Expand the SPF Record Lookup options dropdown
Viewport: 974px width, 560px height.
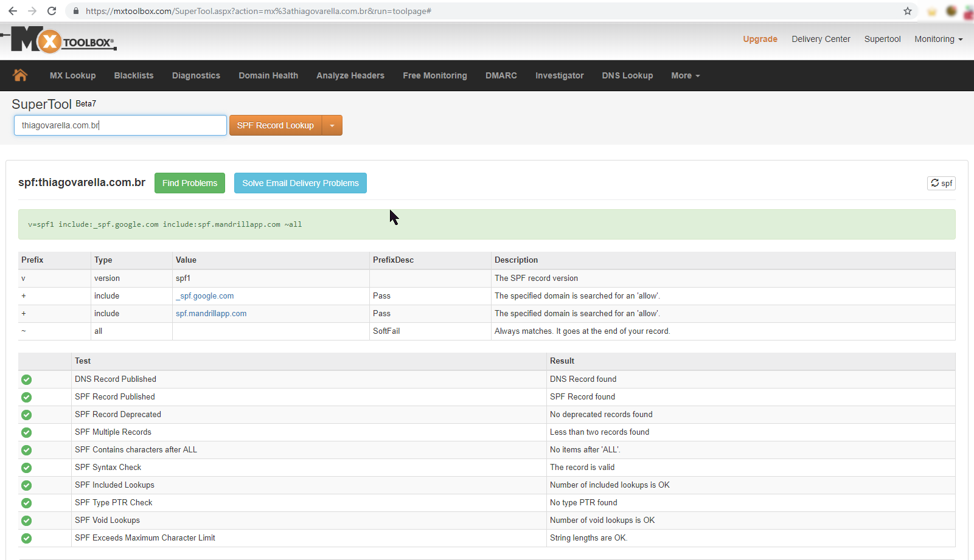pos(332,125)
